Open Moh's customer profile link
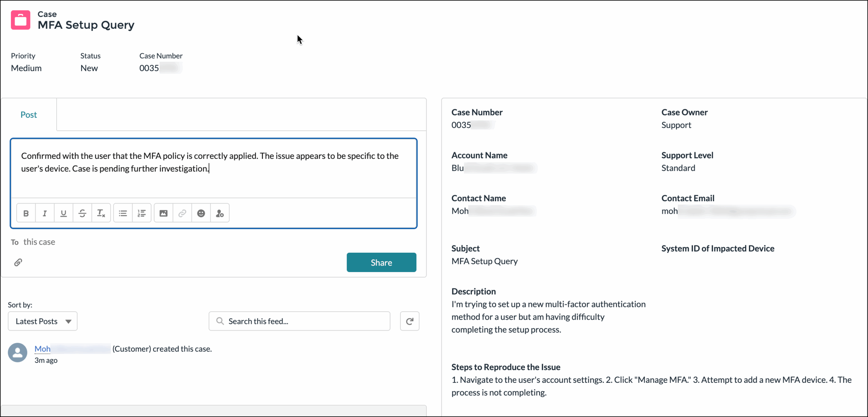Screen dimensions: 868x417 pyautogui.click(x=42, y=349)
